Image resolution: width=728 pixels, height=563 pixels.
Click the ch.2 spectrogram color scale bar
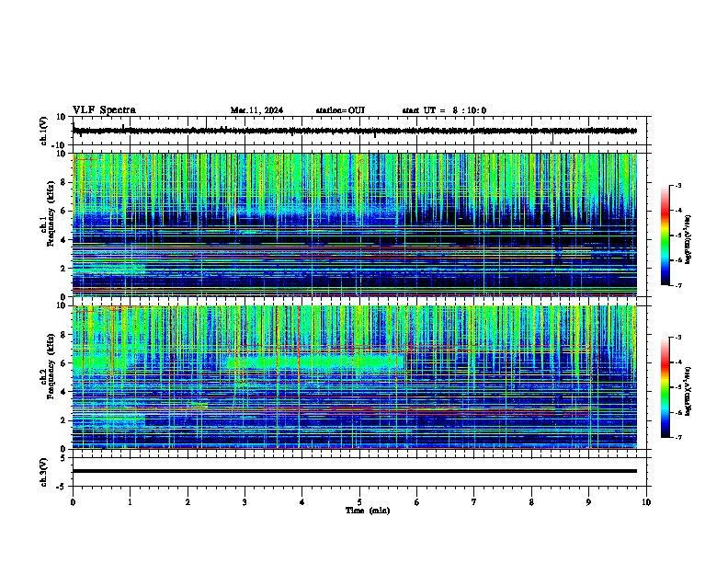tap(665, 387)
